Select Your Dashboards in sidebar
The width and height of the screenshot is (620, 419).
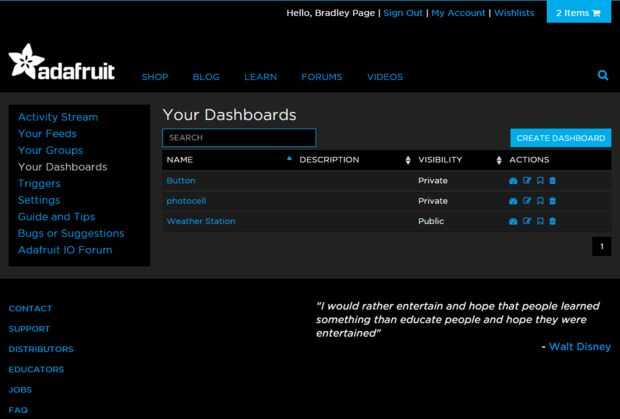tap(62, 167)
